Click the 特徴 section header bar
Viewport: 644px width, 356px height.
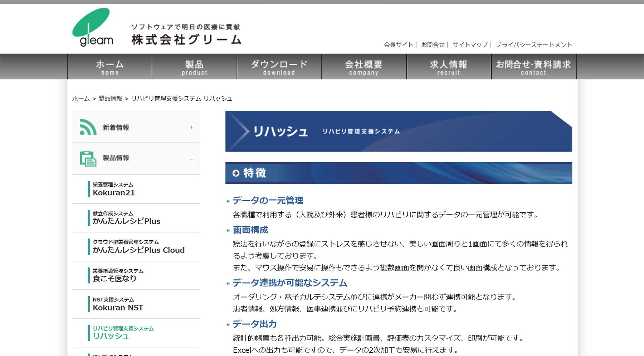click(x=399, y=173)
